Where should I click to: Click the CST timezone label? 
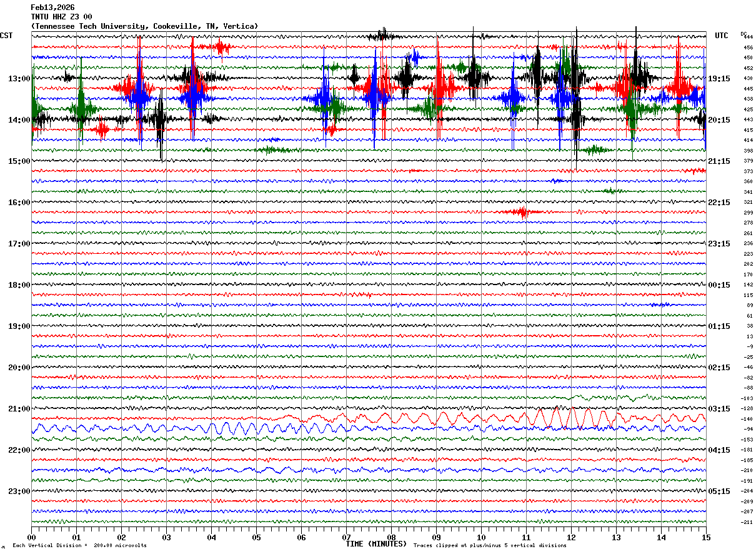coord(6,36)
